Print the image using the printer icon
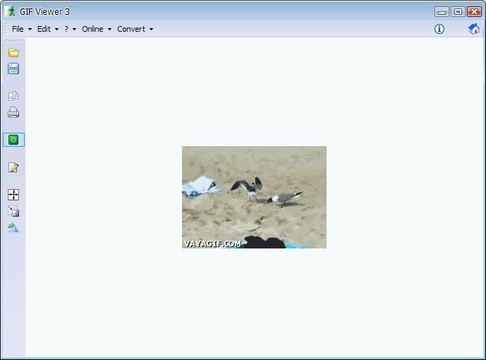 [14, 112]
